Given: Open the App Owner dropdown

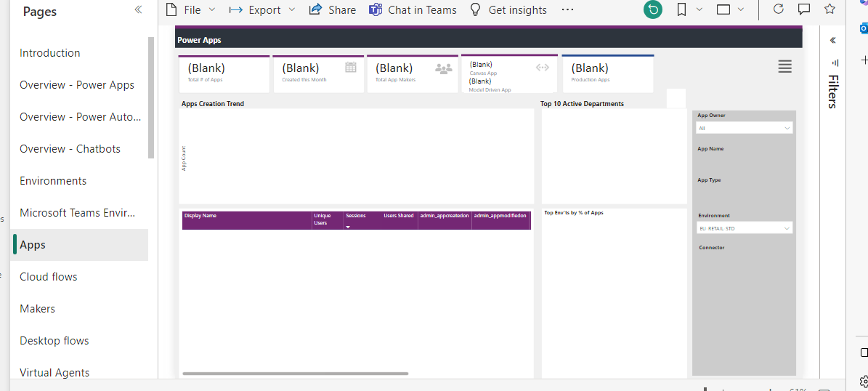Looking at the screenshot, I should pyautogui.click(x=744, y=128).
